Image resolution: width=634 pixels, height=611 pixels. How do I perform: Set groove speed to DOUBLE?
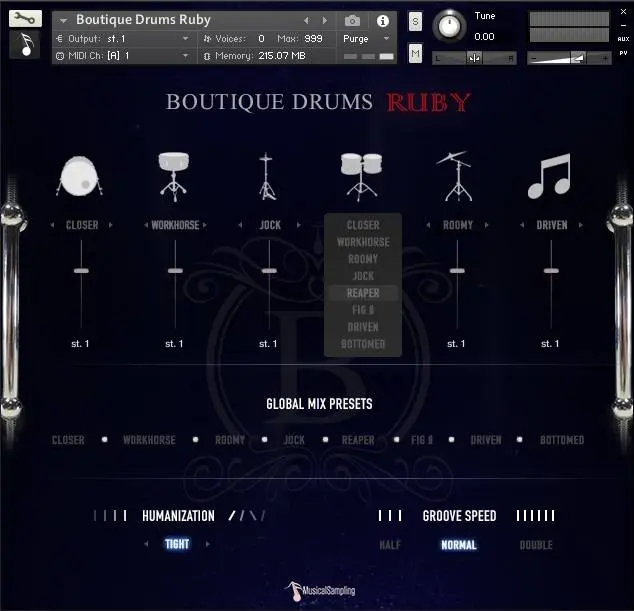(x=536, y=545)
